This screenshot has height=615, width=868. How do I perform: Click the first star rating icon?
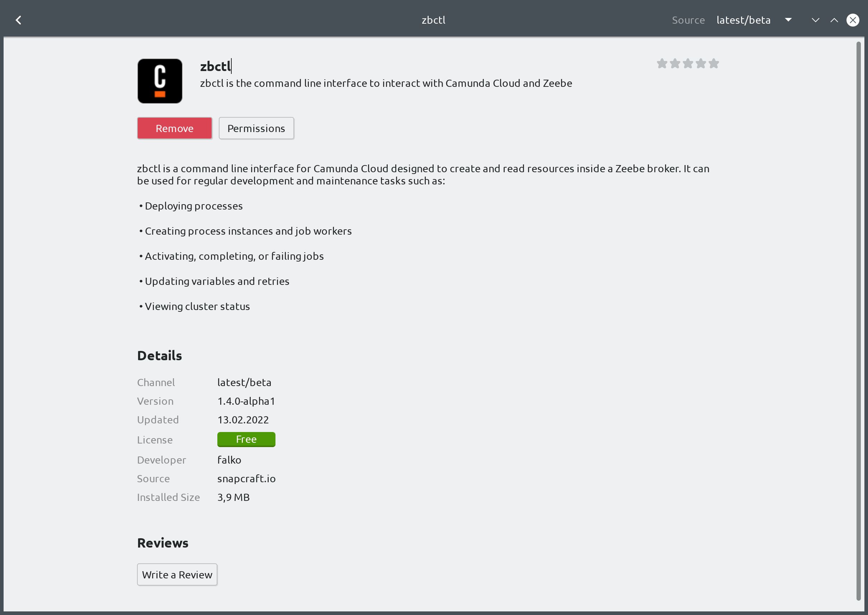click(x=662, y=63)
